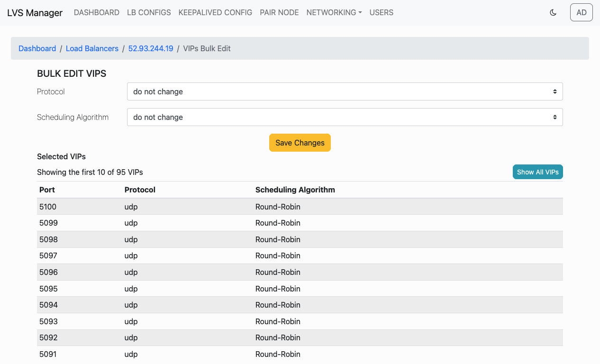The image size is (600, 364).
Task: Open Keepalived Config nav item
Action: [215, 13]
